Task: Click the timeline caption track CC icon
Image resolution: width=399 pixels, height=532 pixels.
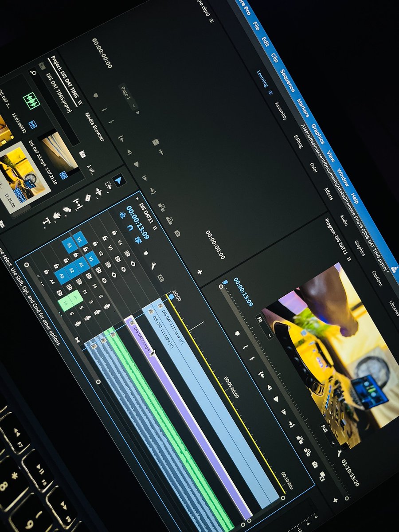Action: click(160, 279)
